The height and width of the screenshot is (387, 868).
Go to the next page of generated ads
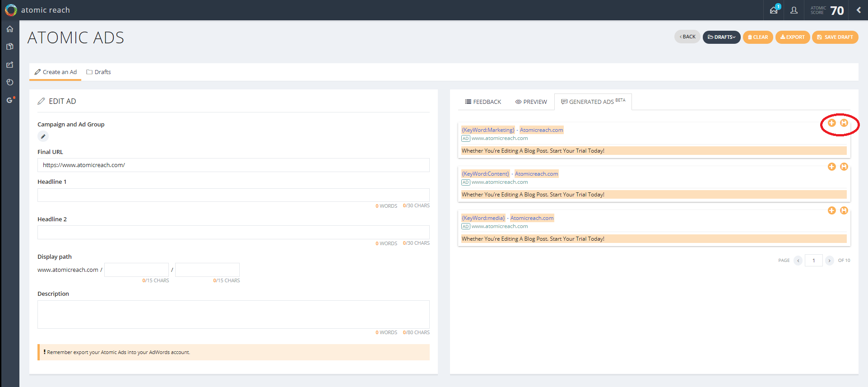830,261
